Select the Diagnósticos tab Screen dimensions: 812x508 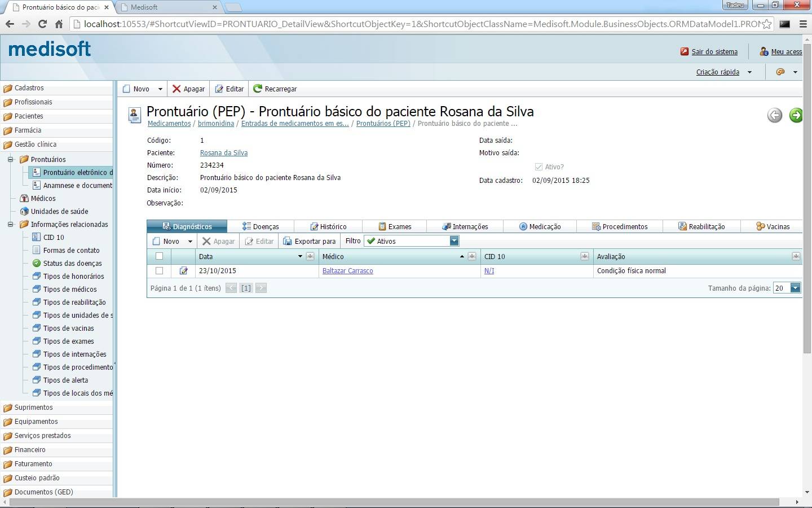click(187, 226)
